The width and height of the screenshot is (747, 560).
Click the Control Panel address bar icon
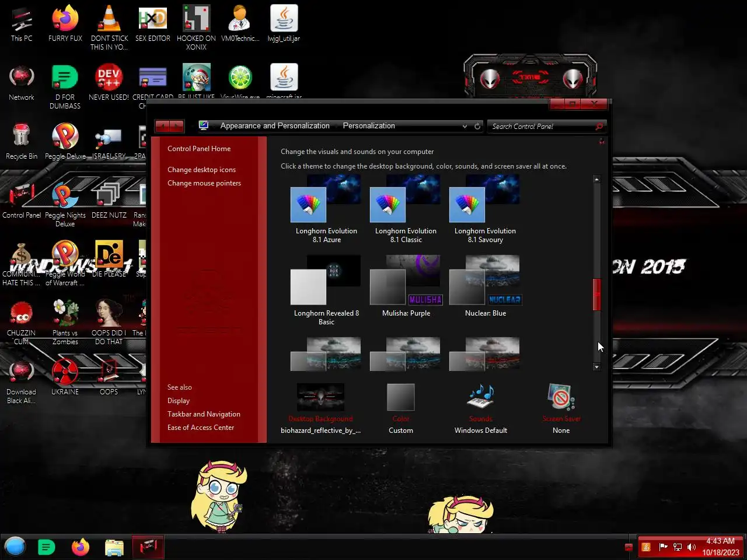[x=204, y=125]
